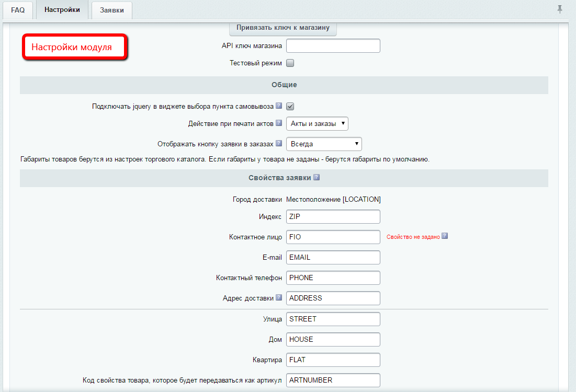The height and width of the screenshot is (392, 576).
Task: Click help icon beside Адрес доставки label
Action: [x=279, y=298]
